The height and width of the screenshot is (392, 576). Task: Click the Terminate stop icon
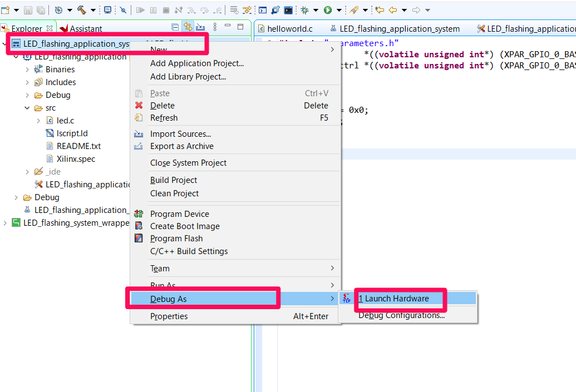pos(166,10)
